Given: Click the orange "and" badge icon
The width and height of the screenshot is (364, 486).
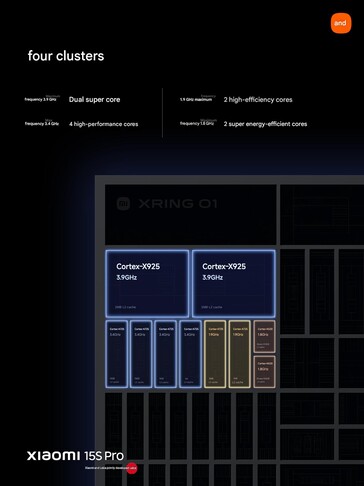Looking at the screenshot, I should coord(341,23).
